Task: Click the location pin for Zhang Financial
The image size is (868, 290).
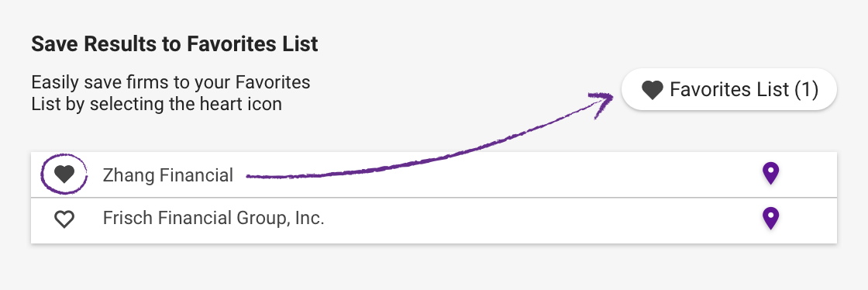Action: [x=770, y=174]
